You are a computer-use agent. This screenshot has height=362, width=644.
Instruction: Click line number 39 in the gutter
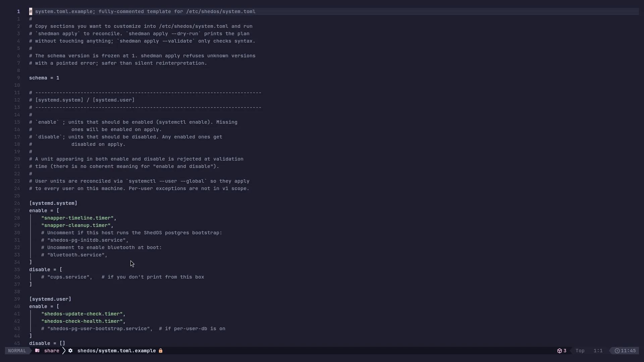point(17,299)
